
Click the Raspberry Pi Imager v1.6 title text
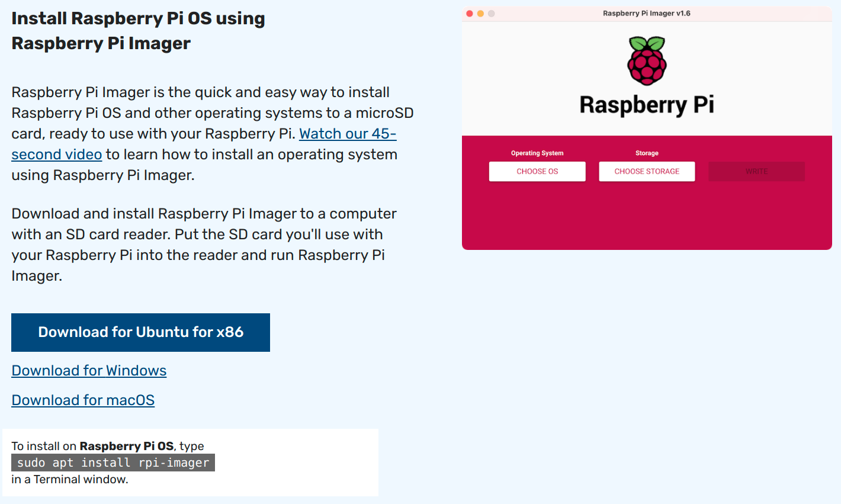pos(647,13)
